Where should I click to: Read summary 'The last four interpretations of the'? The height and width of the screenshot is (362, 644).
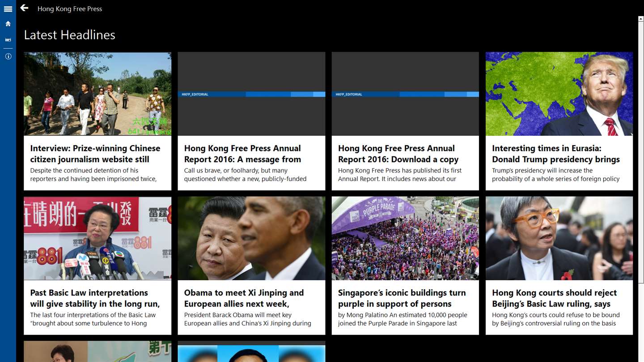click(x=93, y=319)
